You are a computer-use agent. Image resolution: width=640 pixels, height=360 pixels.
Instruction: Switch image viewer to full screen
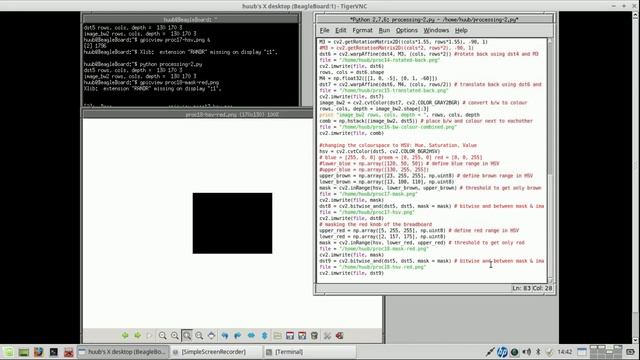point(211,336)
